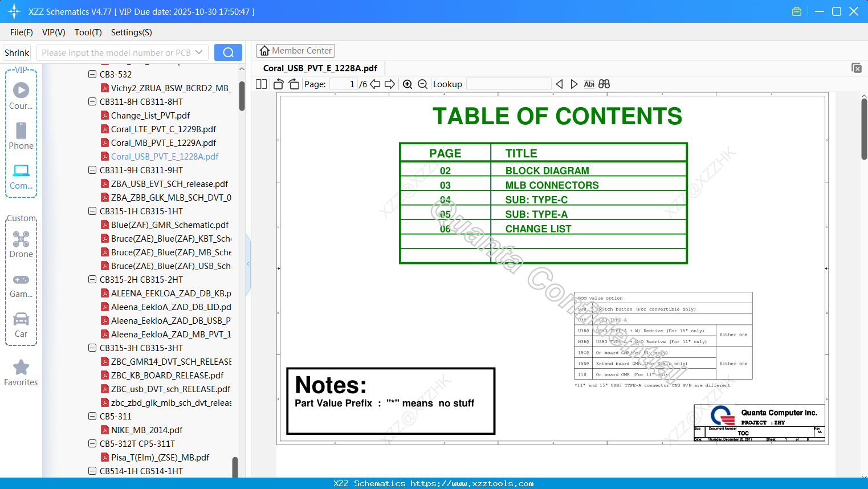Click the binoculars search icon

[x=604, y=84]
